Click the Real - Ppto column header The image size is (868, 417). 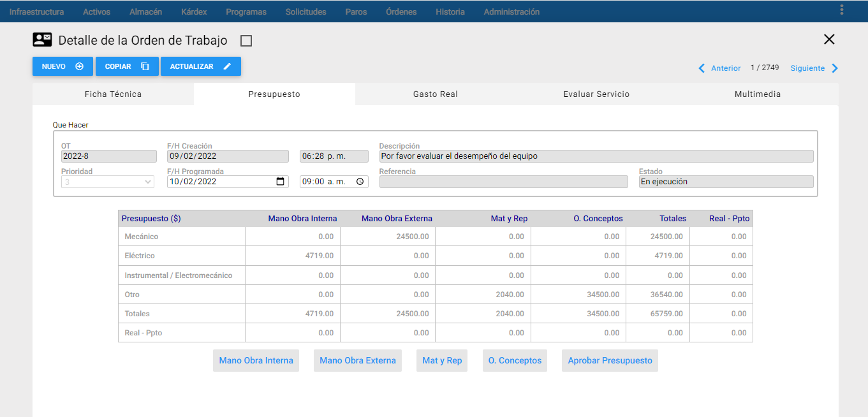[x=730, y=219]
